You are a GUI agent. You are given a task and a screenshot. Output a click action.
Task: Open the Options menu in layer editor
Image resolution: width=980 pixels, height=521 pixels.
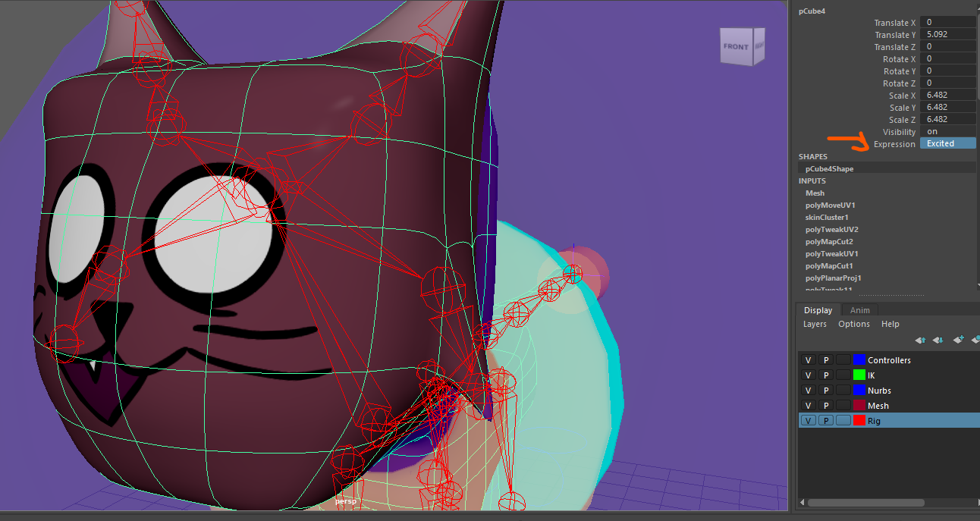854,324
